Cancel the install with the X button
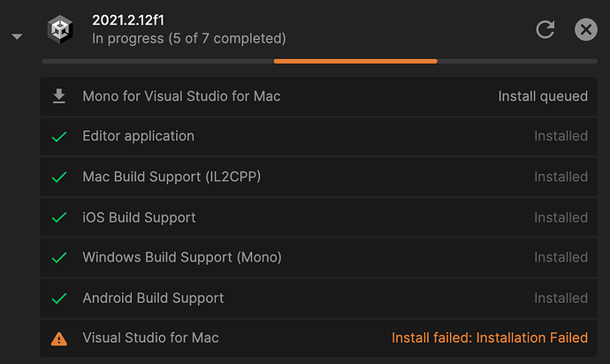This screenshot has width=610, height=364. tap(585, 29)
